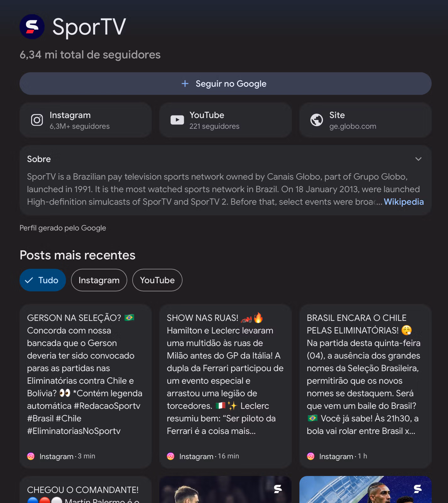Select the Tudo filter chip

click(x=43, y=280)
